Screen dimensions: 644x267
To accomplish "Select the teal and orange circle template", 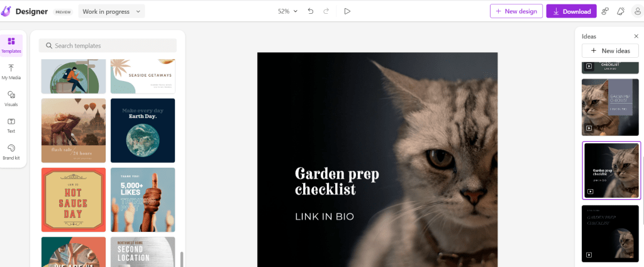I will point(74,252).
